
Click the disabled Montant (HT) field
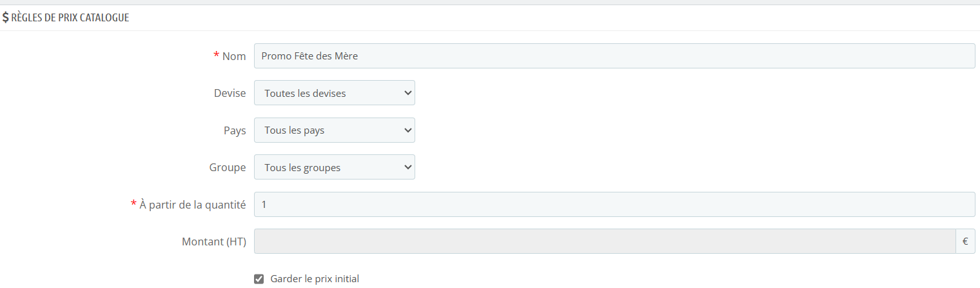pyautogui.click(x=605, y=242)
